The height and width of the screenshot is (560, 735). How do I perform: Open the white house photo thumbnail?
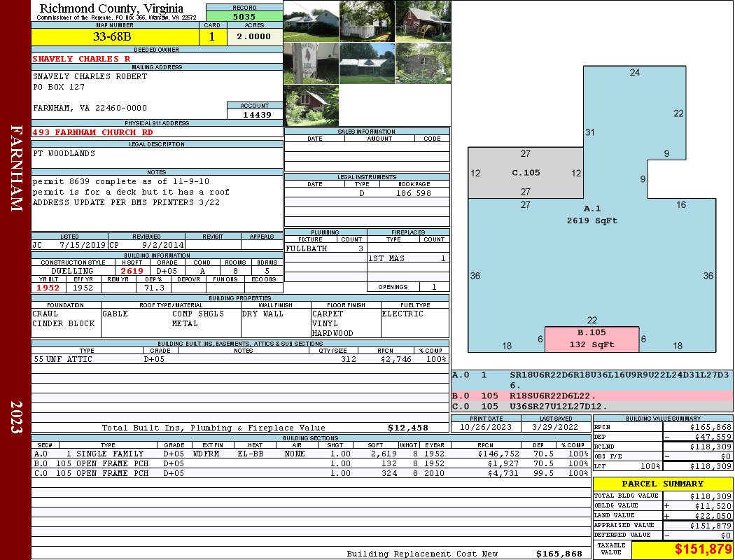311,21
